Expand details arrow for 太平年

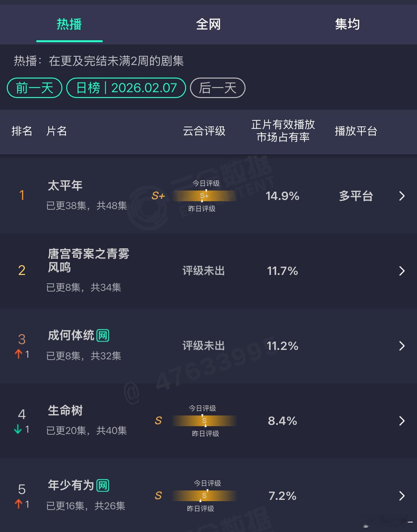(402, 196)
